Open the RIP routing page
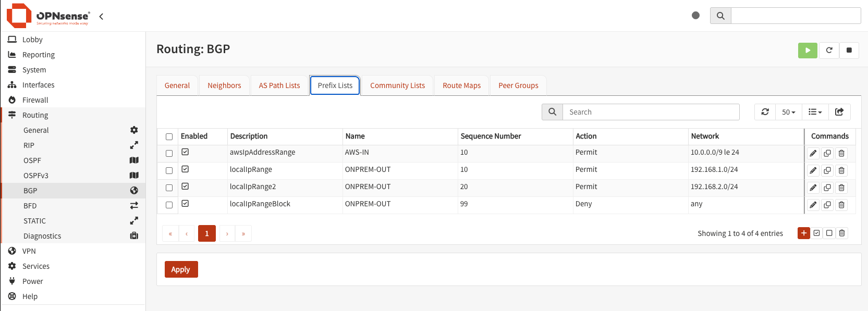Viewport: 868px width, 311px height. [x=73, y=145]
